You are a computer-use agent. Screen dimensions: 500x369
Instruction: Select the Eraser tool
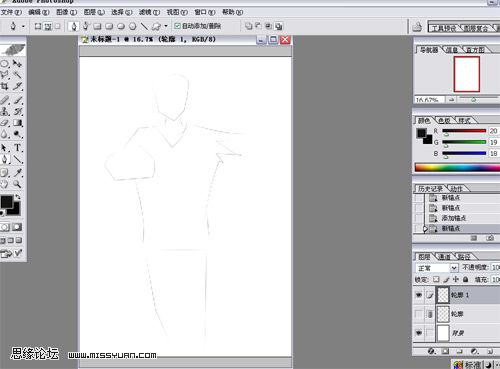[x=5, y=123]
